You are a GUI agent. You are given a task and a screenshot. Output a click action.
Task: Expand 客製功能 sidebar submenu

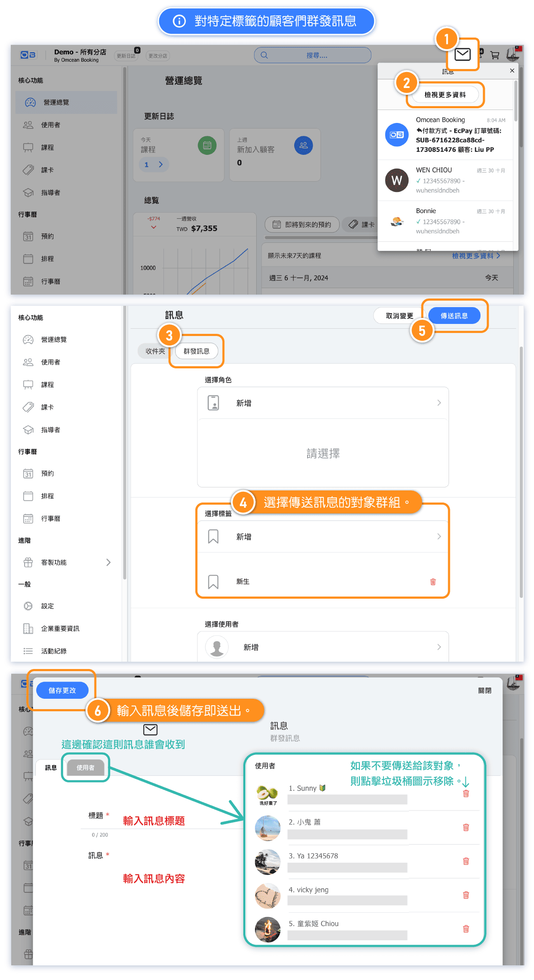[x=108, y=562]
